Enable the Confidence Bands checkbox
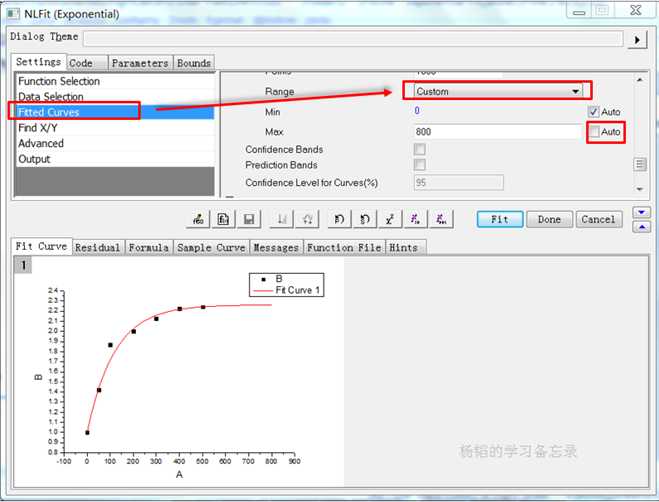The image size is (659, 502). (x=419, y=149)
